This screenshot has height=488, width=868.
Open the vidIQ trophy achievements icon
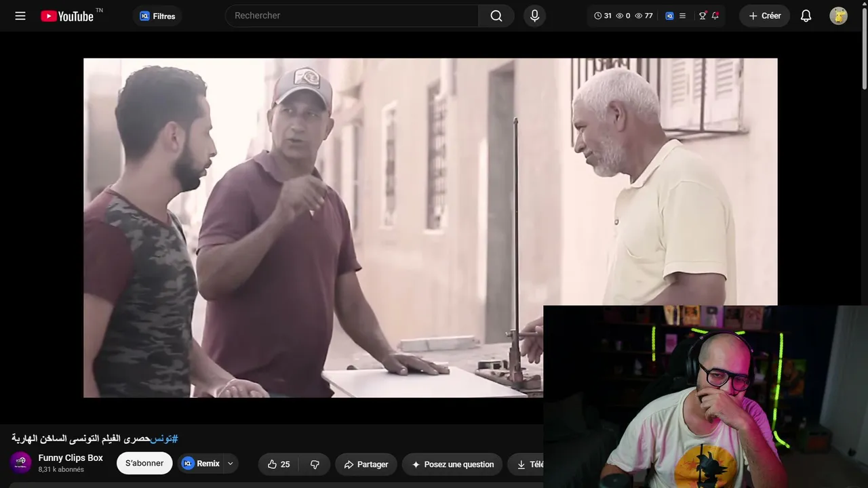click(703, 16)
